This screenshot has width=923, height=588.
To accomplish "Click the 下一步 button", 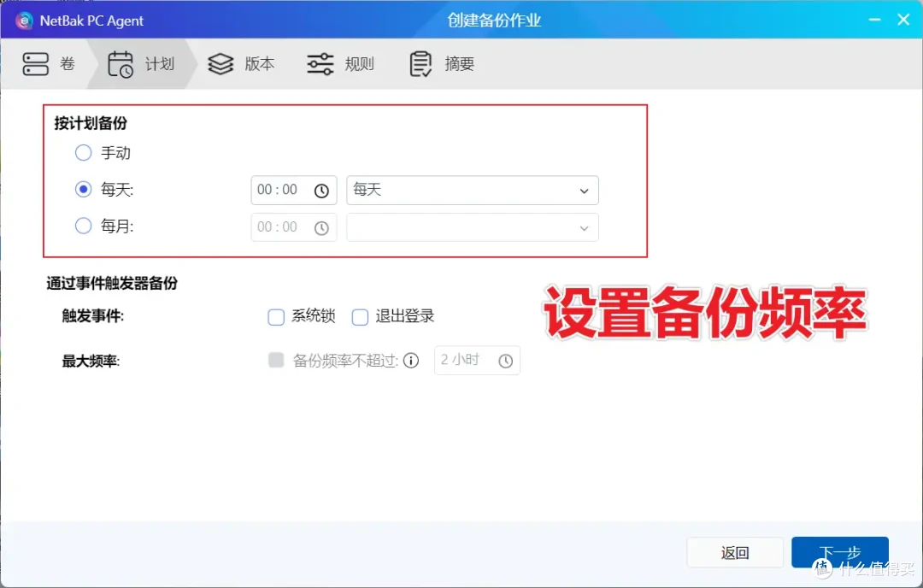I will click(840, 553).
